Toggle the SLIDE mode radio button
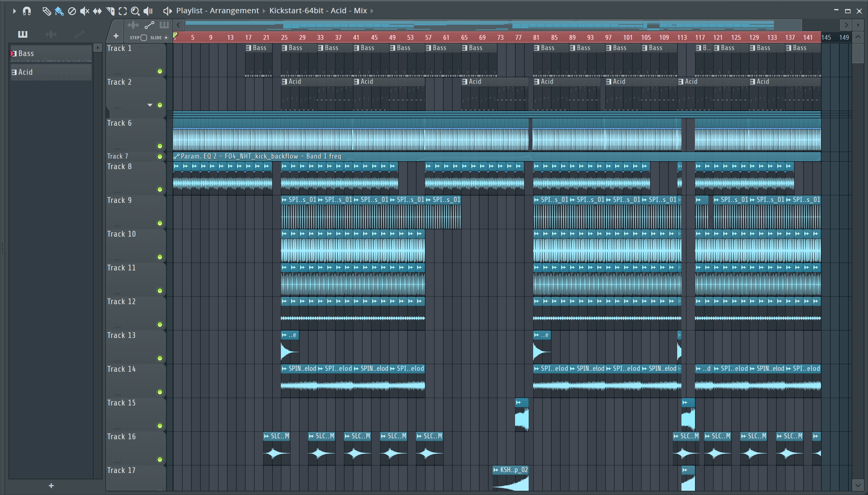 pyautogui.click(x=166, y=38)
